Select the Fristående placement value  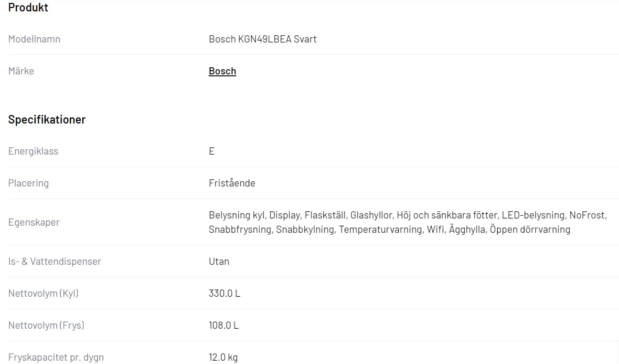click(232, 183)
